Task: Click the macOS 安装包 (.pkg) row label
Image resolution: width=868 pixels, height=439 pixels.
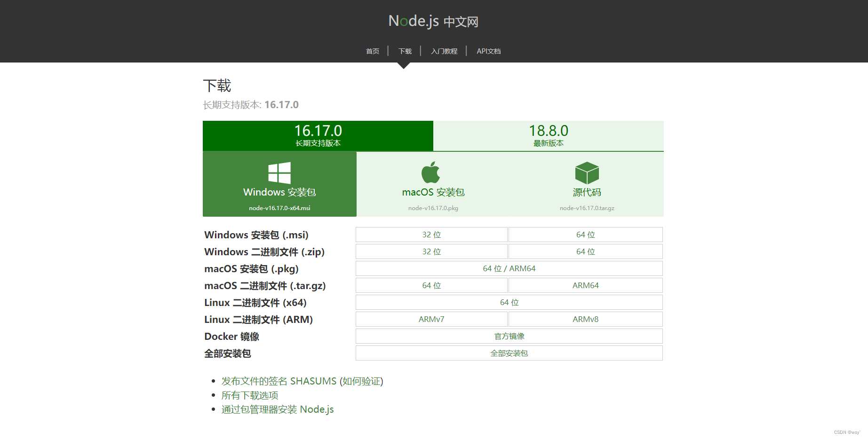Action: pyautogui.click(x=251, y=269)
